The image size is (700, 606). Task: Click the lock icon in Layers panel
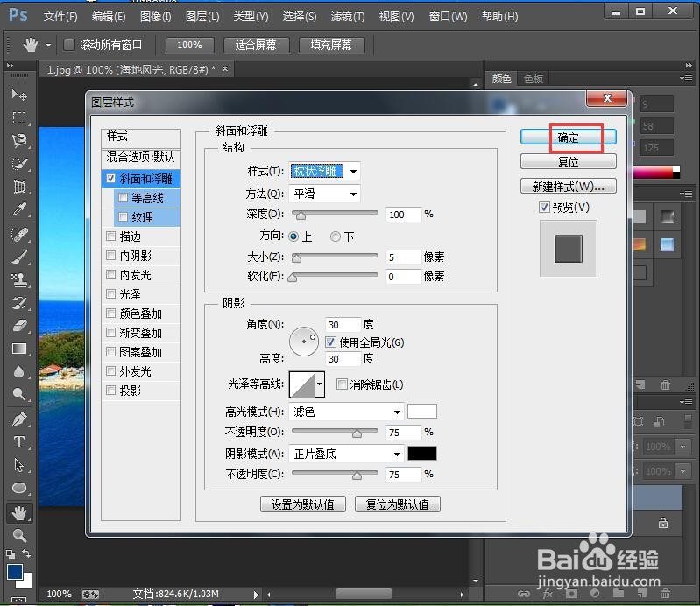[x=663, y=523]
